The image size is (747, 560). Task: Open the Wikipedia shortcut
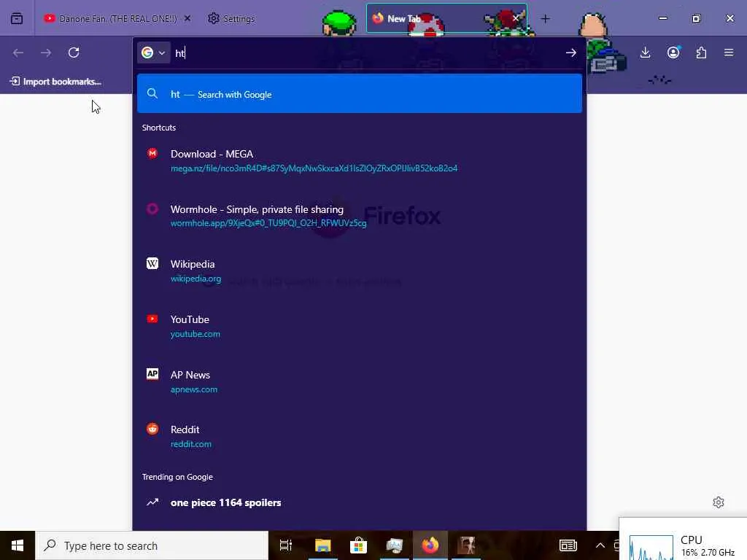[359, 271]
